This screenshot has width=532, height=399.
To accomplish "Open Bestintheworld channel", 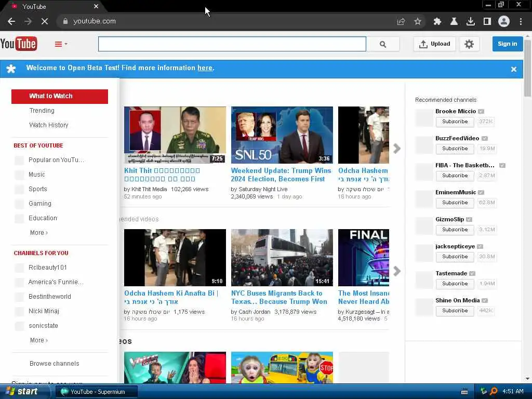I will click(49, 297).
